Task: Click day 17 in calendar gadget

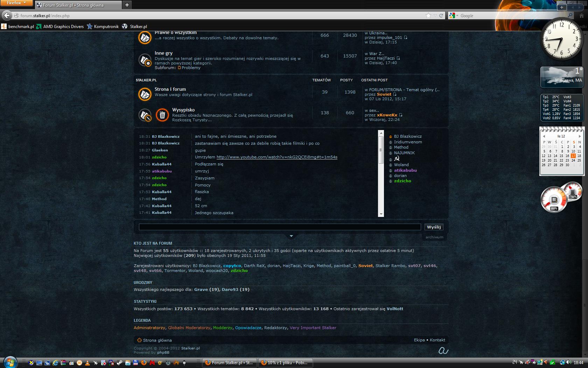Action: point(573,156)
